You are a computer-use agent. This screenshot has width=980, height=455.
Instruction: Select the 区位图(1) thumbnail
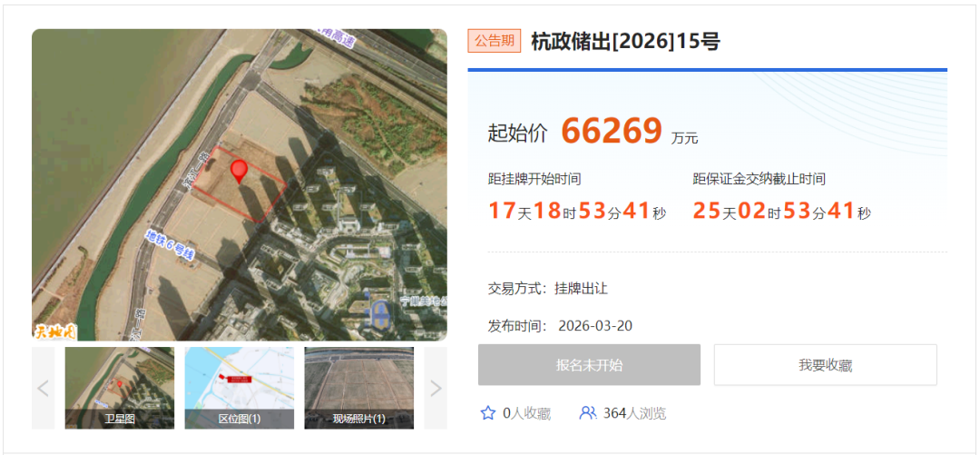coord(240,388)
